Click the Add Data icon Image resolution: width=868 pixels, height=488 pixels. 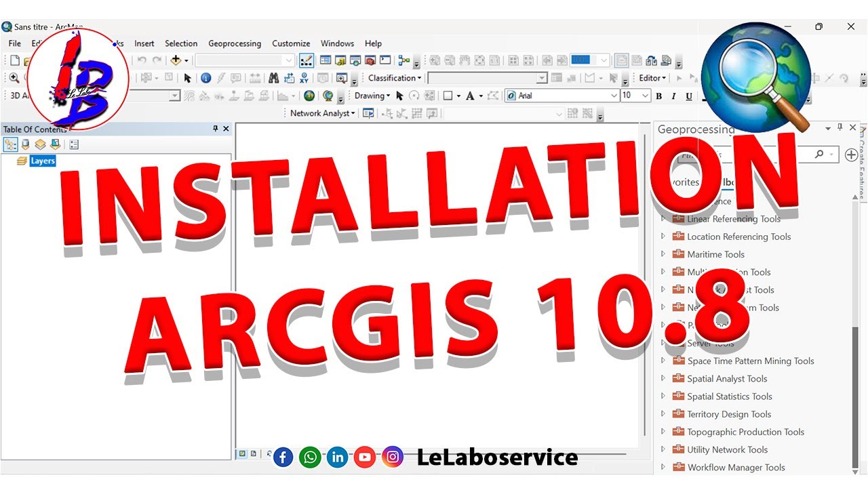176,60
